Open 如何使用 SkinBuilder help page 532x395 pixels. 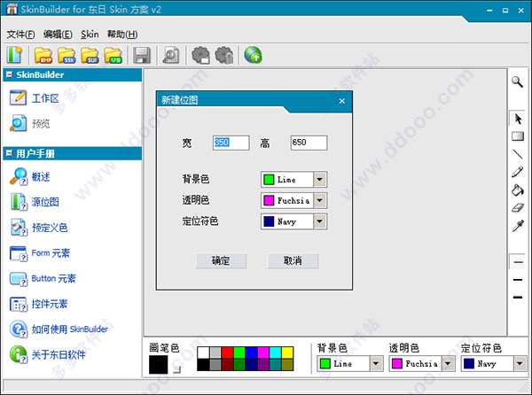tap(59, 329)
